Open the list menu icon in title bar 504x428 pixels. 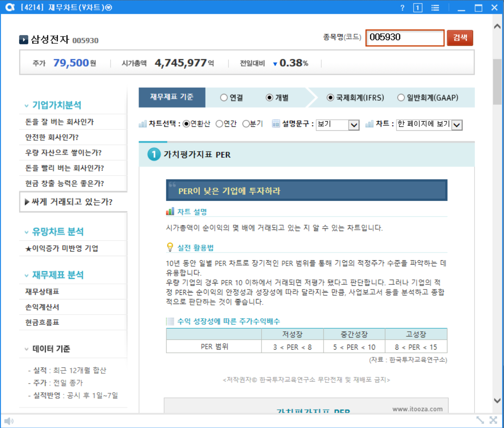[435, 8]
